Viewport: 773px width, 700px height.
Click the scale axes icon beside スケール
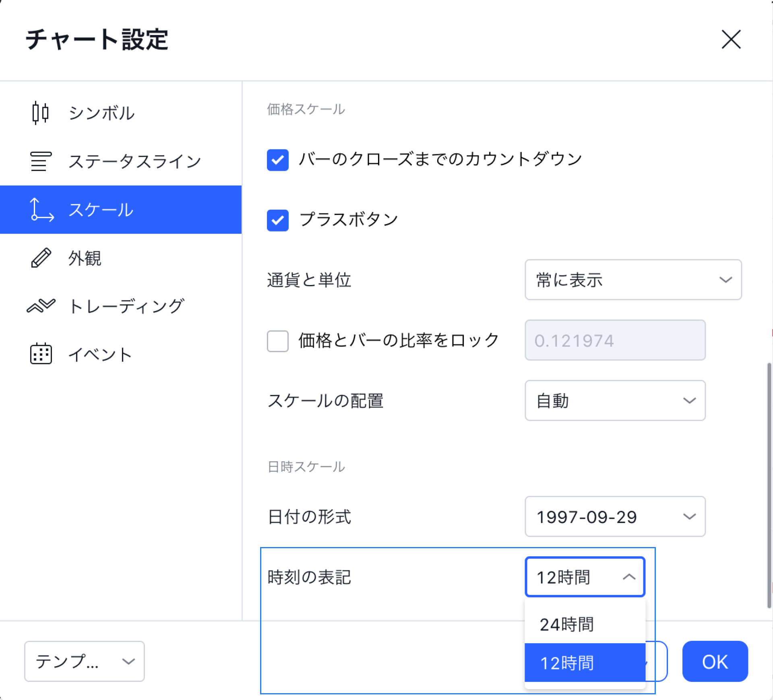(x=41, y=210)
